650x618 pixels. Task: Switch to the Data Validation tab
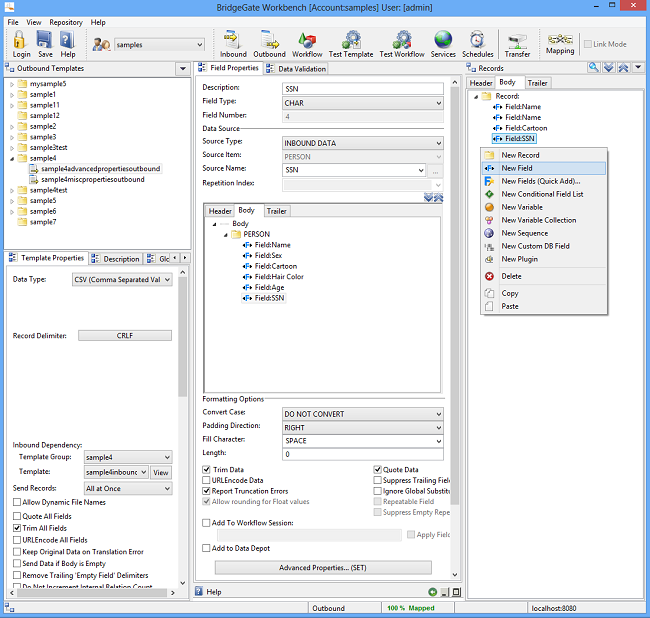coord(297,69)
